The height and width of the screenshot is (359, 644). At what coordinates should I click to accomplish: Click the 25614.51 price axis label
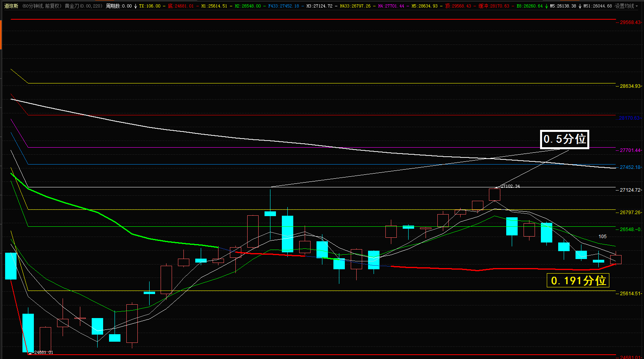(630, 293)
